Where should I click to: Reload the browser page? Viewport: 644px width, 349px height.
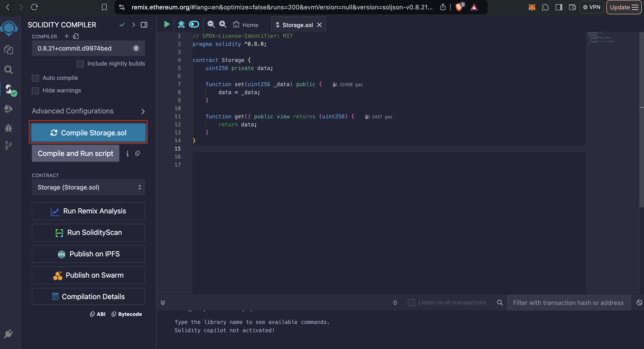click(34, 7)
